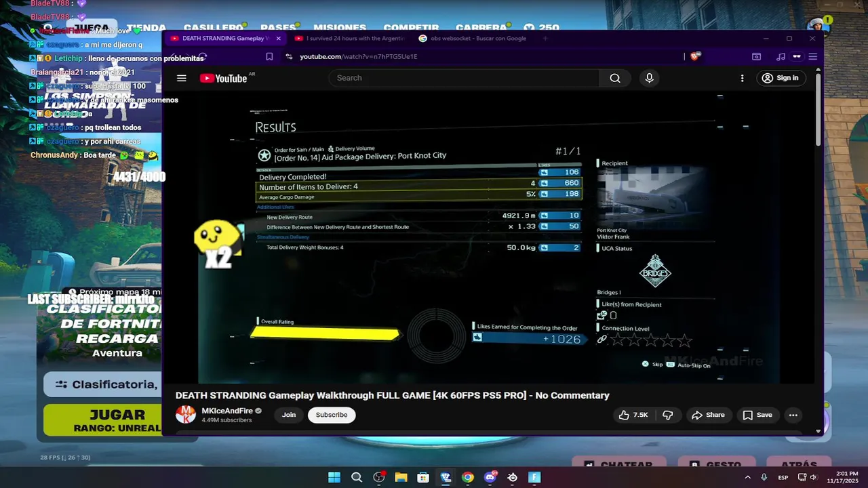
Task: Open network and volume quick settings
Action: point(807,477)
